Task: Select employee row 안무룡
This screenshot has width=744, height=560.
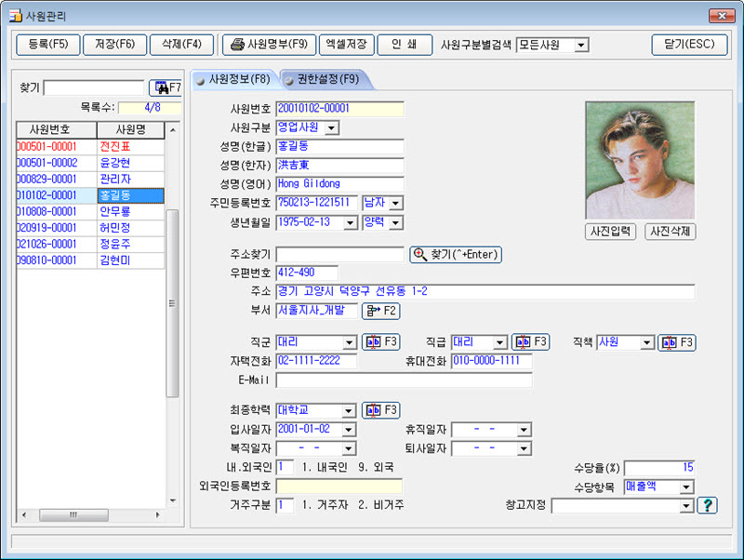Action: [x=90, y=212]
